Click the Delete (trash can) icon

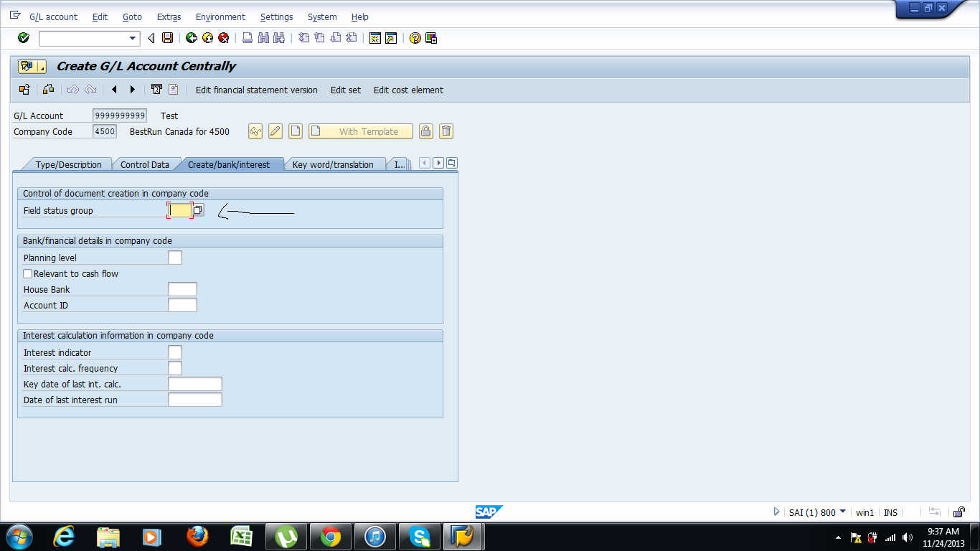(x=446, y=131)
